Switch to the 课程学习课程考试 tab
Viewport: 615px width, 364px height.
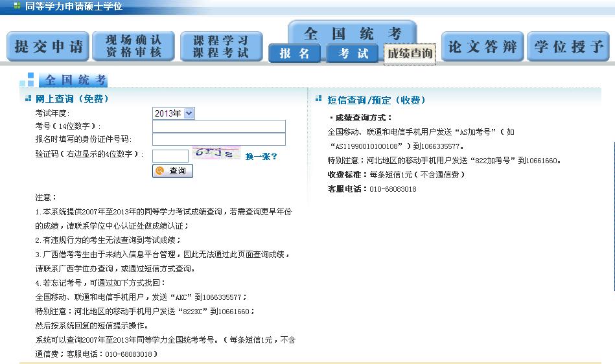[x=221, y=47]
